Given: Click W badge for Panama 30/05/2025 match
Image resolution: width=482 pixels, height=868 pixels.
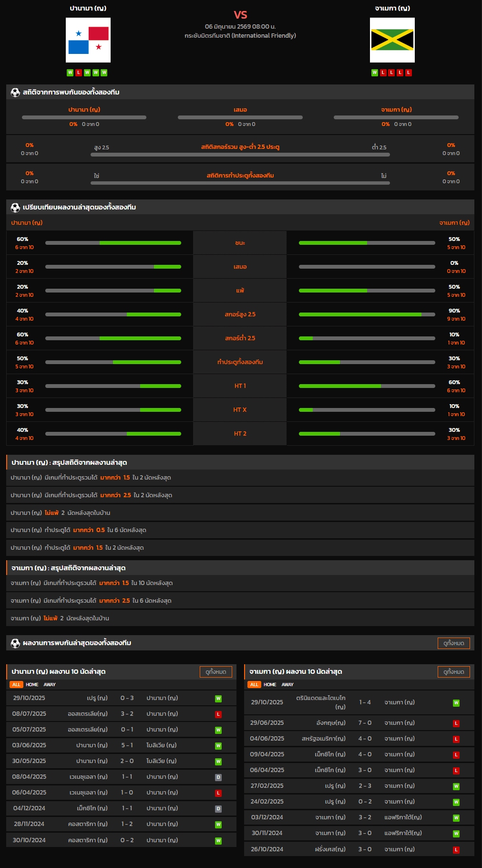Looking at the screenshot, I should coord(218,762).
